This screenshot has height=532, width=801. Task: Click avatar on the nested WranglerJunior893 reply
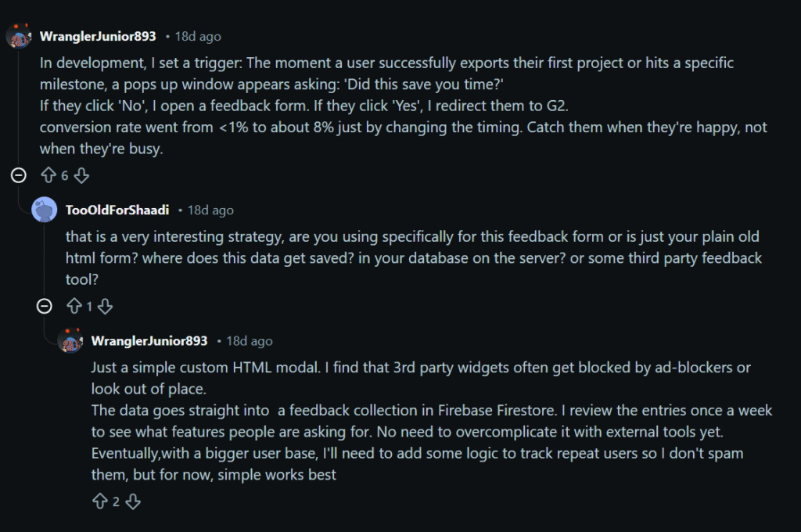(x=70, y=340)
